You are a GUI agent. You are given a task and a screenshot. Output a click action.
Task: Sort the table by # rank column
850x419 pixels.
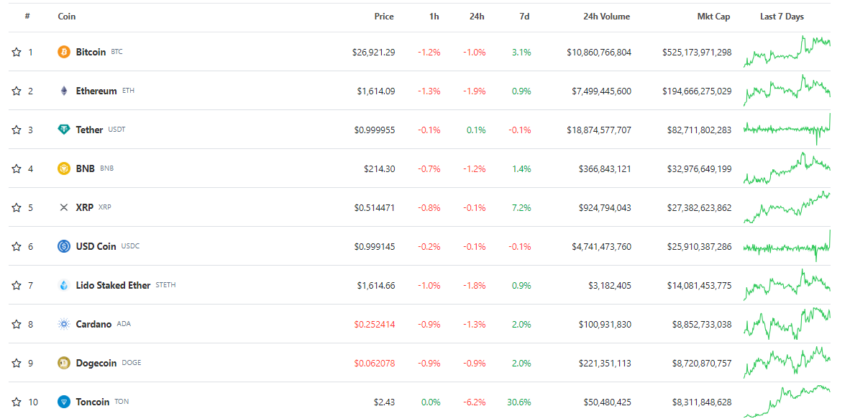[x=27, y=16]
